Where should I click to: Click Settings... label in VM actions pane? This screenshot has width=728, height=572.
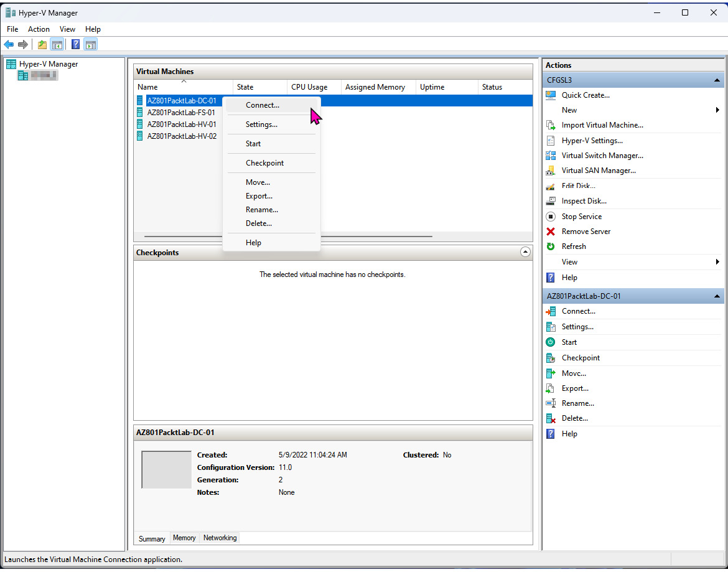(x=577, y=327)
